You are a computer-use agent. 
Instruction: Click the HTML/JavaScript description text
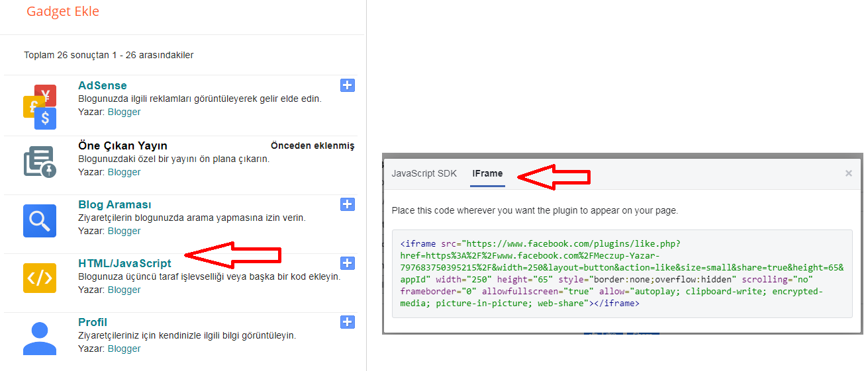tap(209, 276)
